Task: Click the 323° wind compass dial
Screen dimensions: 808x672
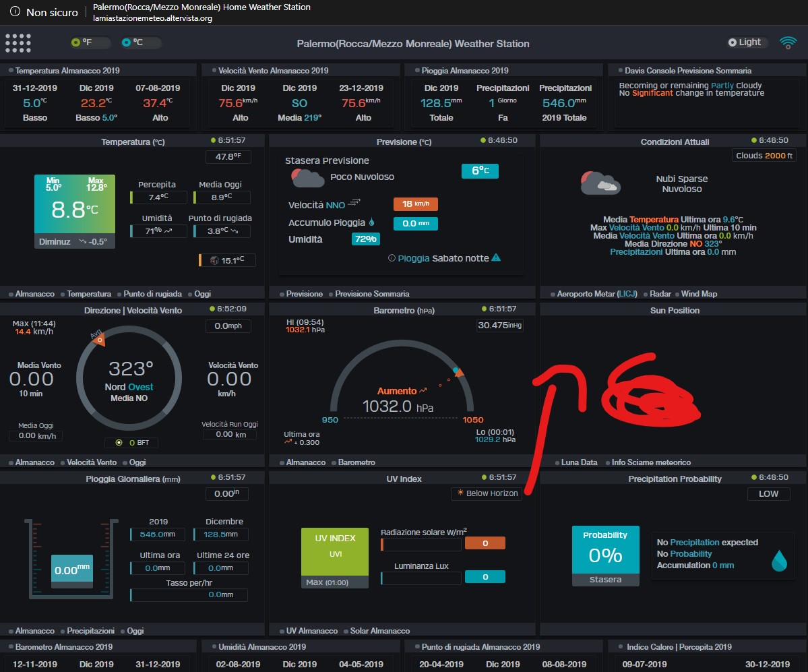Action: tap(129, 378)
